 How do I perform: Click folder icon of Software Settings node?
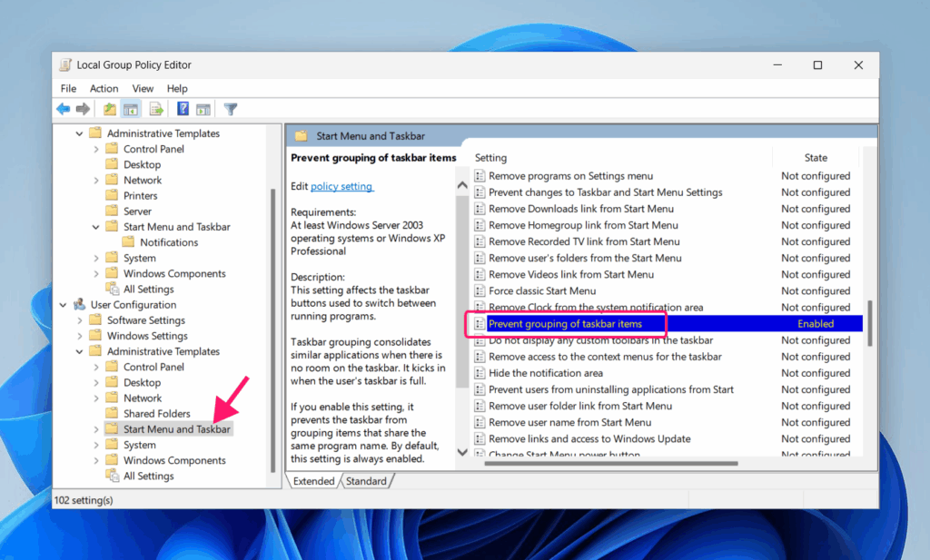pos(94,320)
